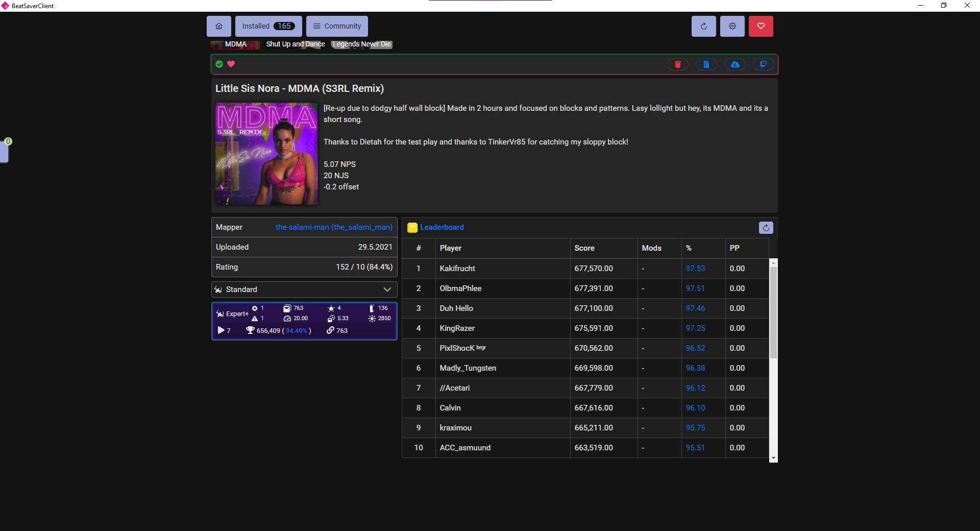
Task: Select player //Acetari in leaderboard
Action: pyautogui.click(x=455, y=388)
